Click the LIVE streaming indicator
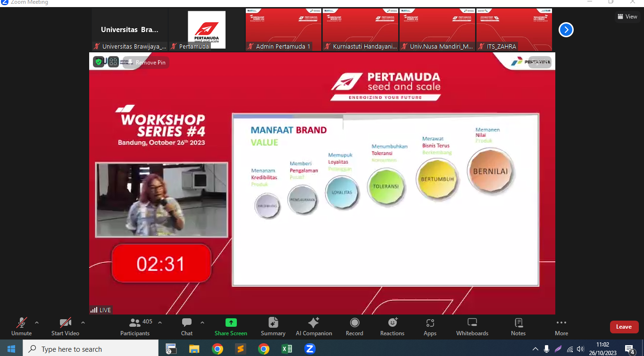The width and height of the screenshot is (644, 356). (x=100, y=310)
